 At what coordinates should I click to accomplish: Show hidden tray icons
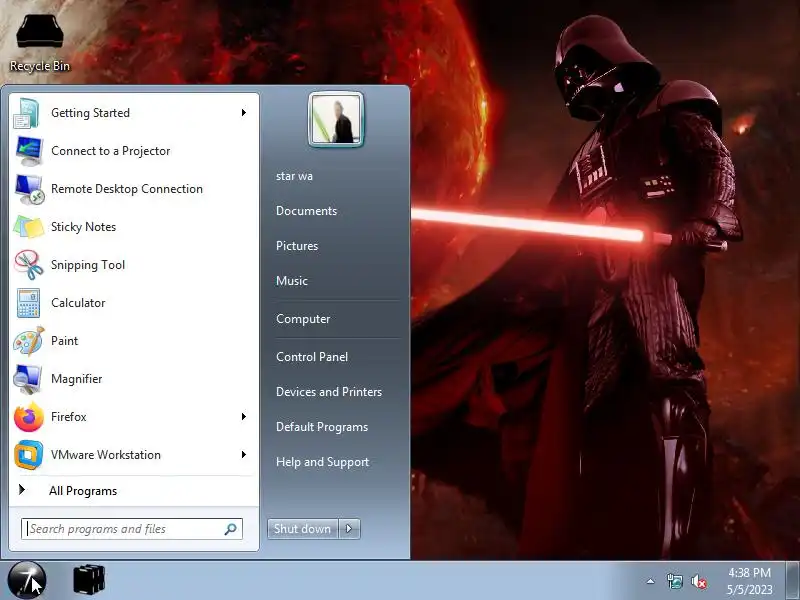pyautogui.click(x=651, y=581)
